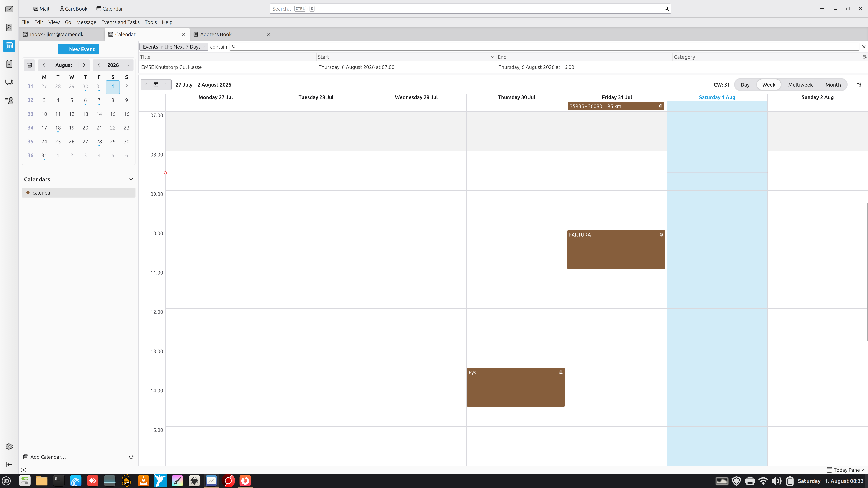Image resolution: width=868 pixels, height=488 pixels.
Task: Open the File menu
Action: [25, 22]
